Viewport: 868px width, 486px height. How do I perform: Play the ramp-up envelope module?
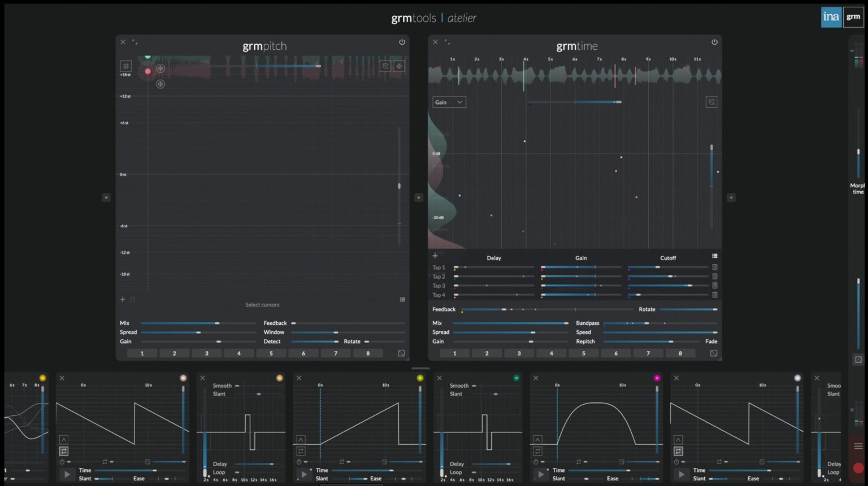(x=304, y=475)
